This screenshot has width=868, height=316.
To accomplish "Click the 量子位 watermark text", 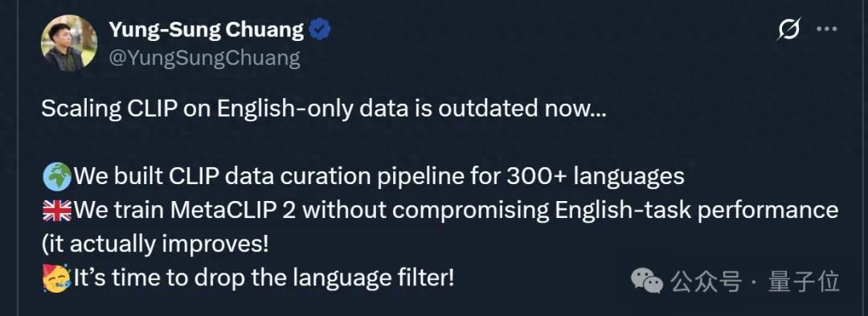I will pyautogui.click(x=804, y=281).
